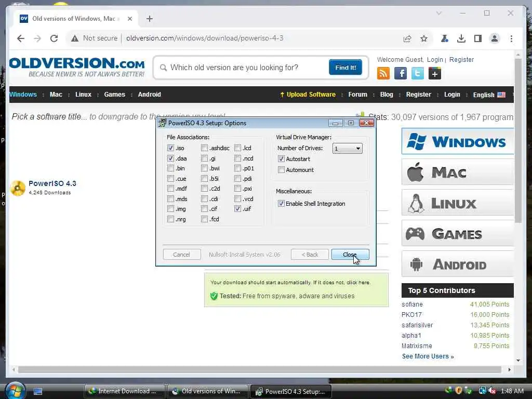
Task: Open the Number of Drives dropdown
Action: coord(348,149)
